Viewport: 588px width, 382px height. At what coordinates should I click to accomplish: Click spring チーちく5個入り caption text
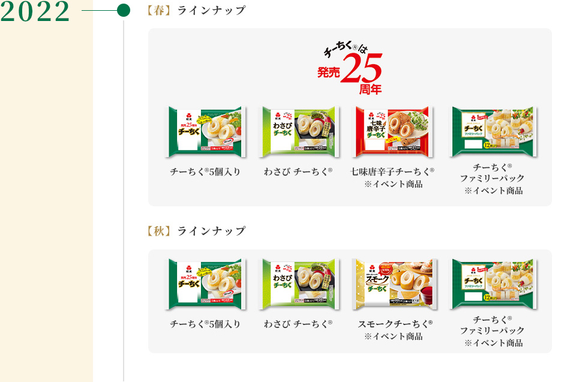click(205, 172)
